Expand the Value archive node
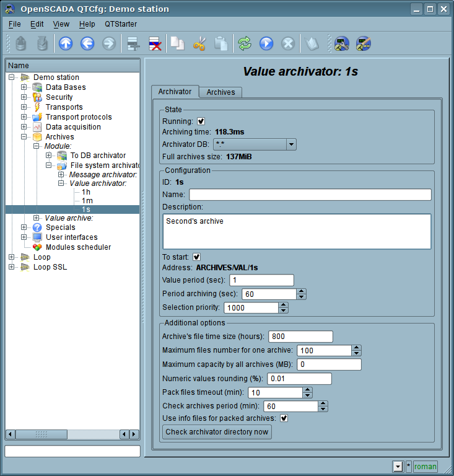454x476 pixels. pos(36,218)
